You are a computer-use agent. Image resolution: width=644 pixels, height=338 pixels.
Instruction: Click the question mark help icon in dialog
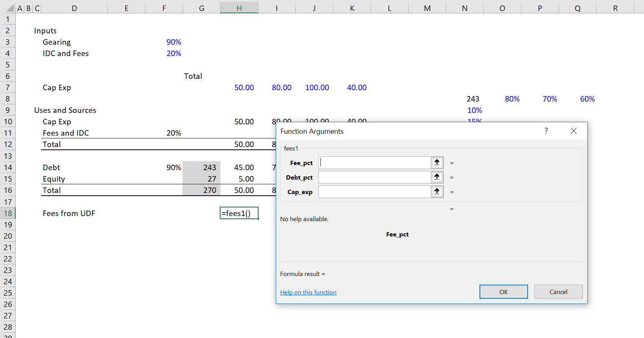[546, 131]
